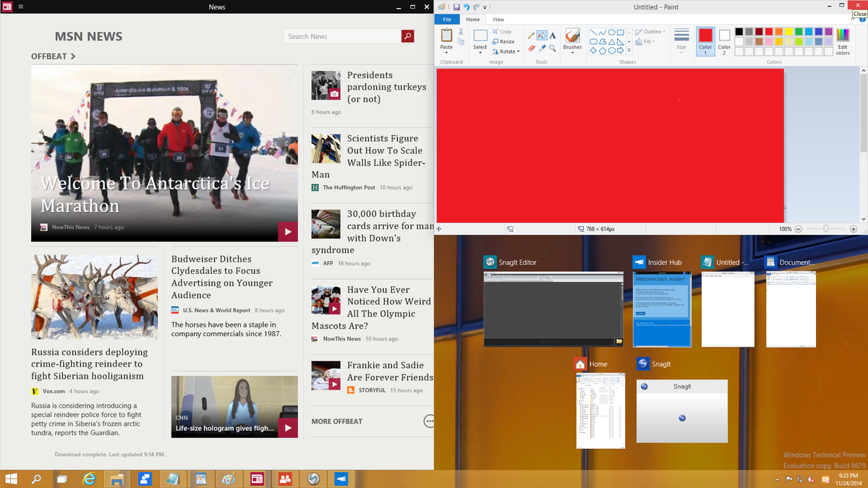Open the Paste dropdown arrow
The width and height of the screenshot is (868, 488).
(446, 52)
